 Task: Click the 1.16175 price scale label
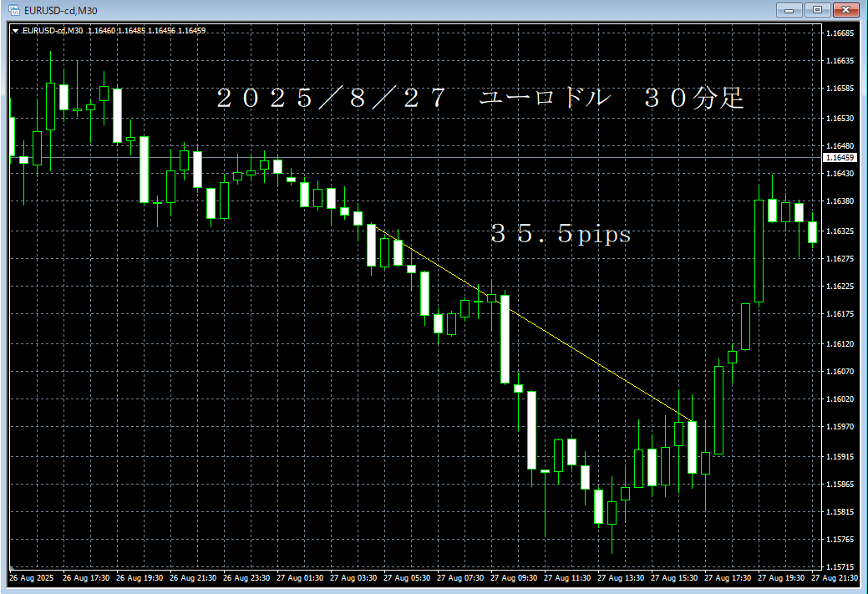[x=839, y=314]
